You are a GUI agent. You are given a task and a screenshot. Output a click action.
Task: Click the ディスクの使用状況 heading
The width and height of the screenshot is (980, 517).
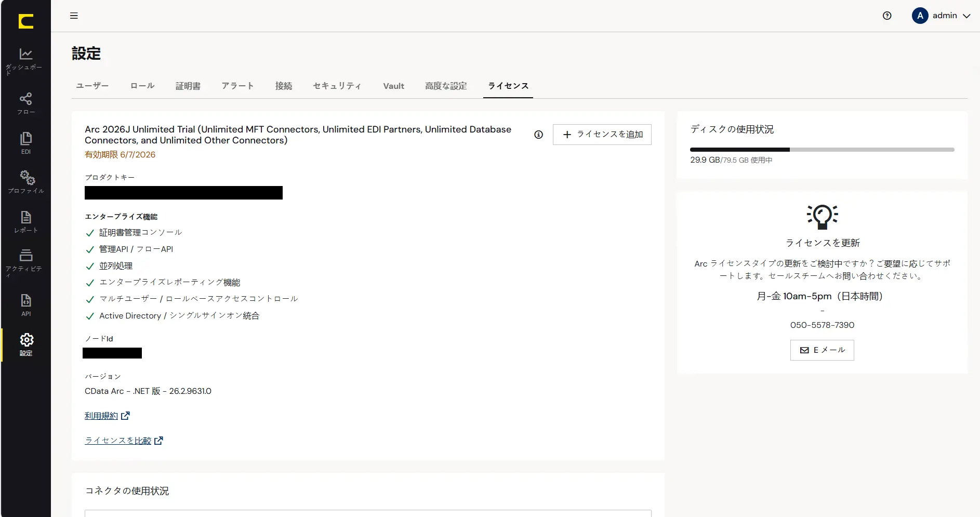tap(732, 129)
